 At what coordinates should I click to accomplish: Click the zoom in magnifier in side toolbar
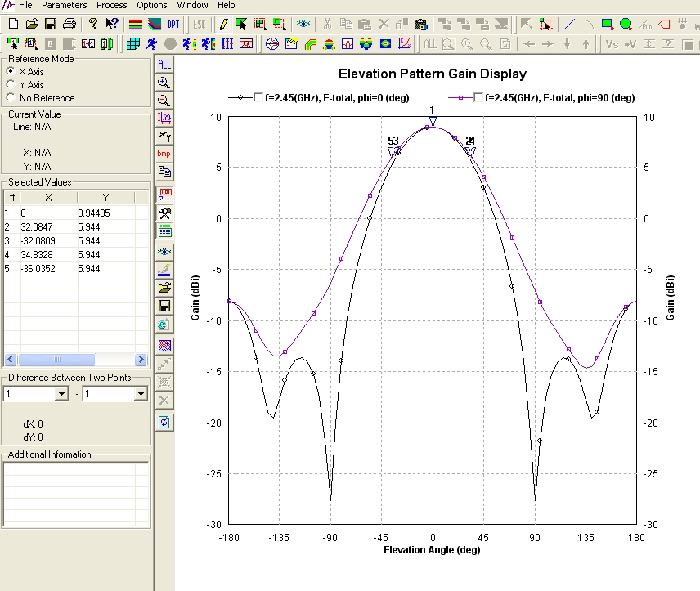click(x=164, y=82)
